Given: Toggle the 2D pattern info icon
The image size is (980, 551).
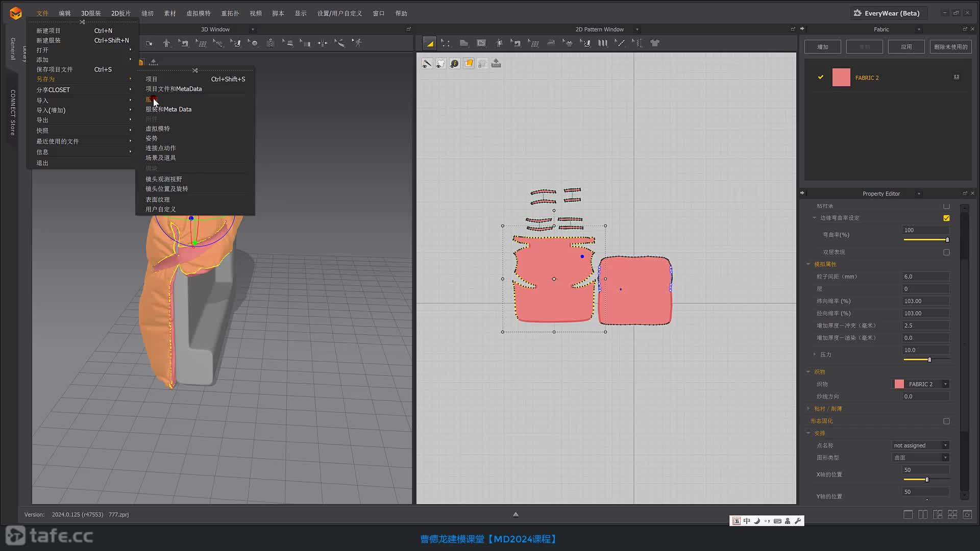Looking at the screenshot, I should coord(455,64).
